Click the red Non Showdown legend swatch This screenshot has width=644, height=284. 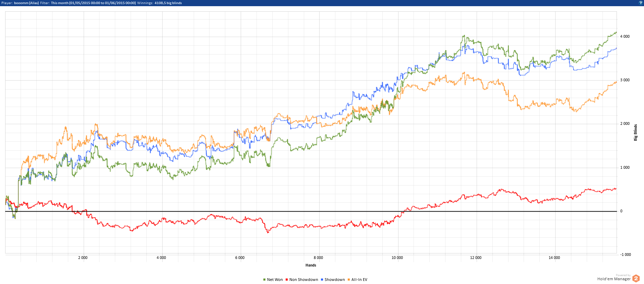pos(287,280)
